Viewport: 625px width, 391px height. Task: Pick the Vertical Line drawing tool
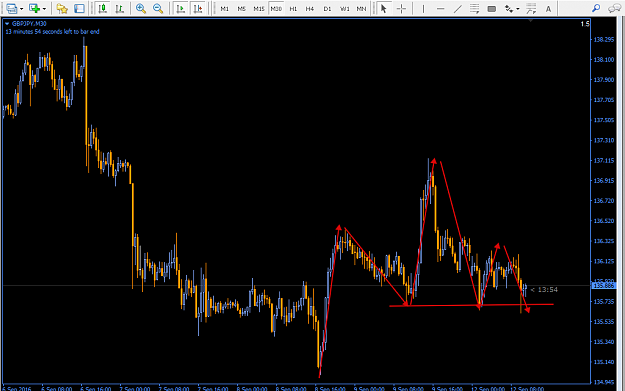pyautogui.click(x=423, y=8)
